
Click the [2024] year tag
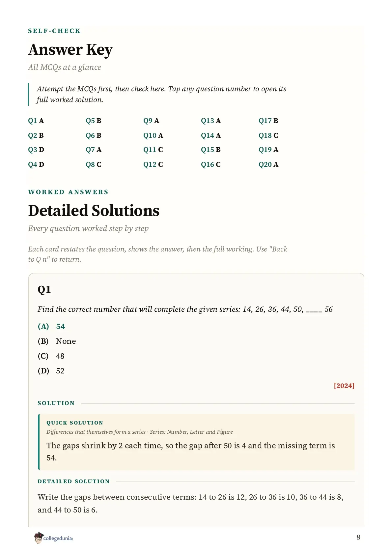(x=344, y=386)
